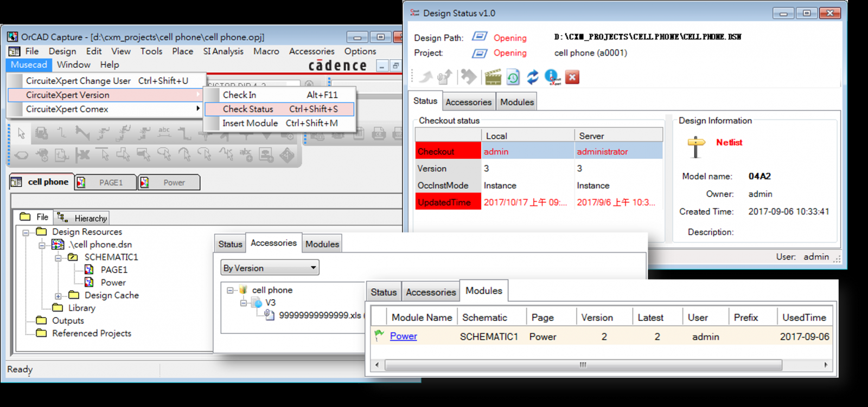Collapse the cell phone.dsn tree node
This screenshot has width=868, height=407.
42,245
